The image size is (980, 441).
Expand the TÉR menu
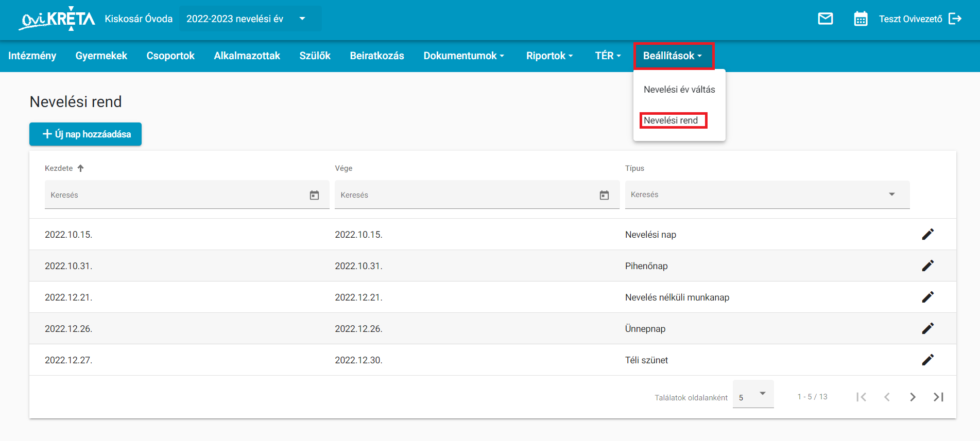pos(608,56)
